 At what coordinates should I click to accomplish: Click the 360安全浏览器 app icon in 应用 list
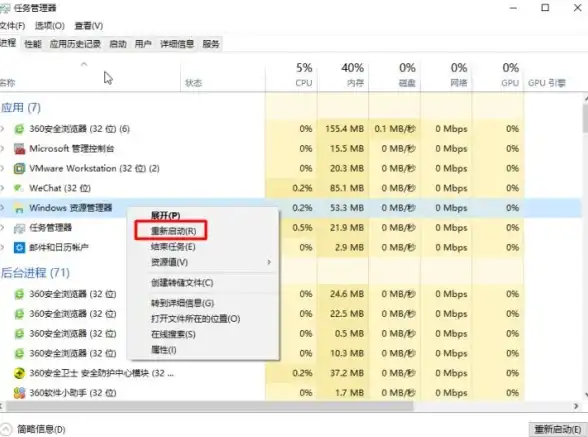19,129
